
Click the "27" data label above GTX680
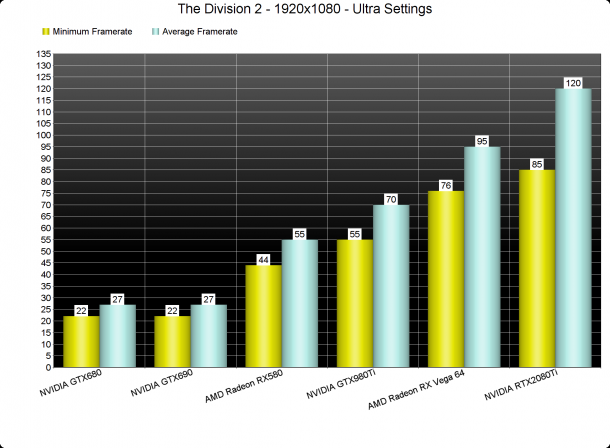click(x=117, y=299)
